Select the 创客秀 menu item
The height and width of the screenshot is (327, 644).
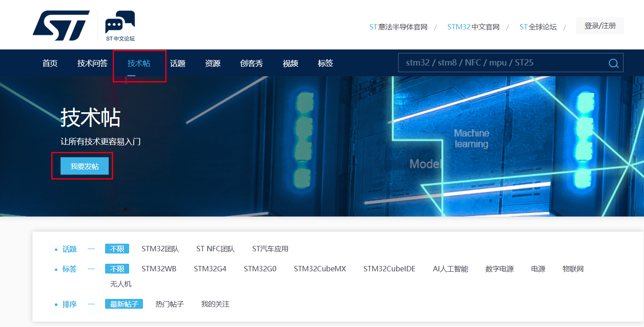click(252, 63)
